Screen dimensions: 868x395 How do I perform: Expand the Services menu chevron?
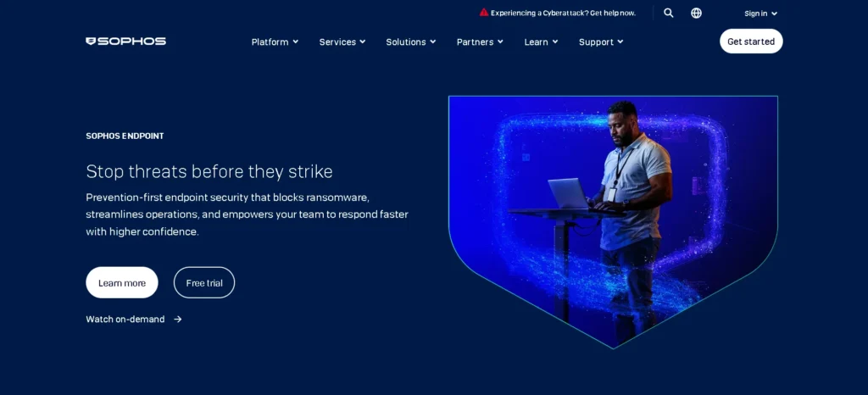363,42
